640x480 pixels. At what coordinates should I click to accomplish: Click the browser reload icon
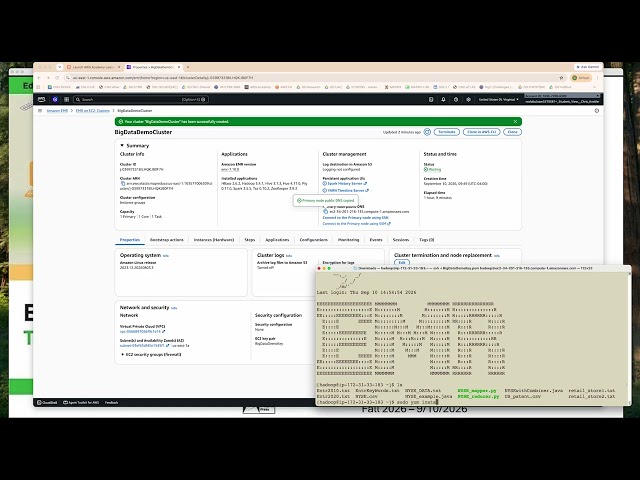(57, 78)
